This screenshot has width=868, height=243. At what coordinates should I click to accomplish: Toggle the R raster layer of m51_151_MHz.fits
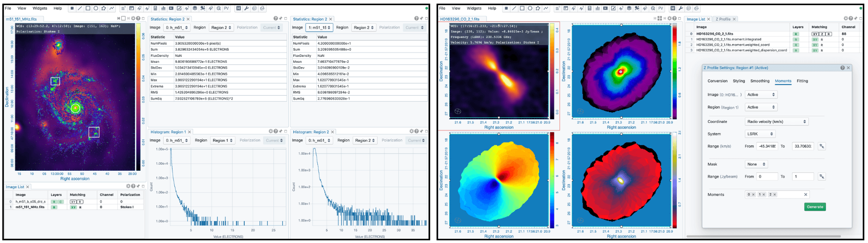pyautogui.click(x=54, y=207)
